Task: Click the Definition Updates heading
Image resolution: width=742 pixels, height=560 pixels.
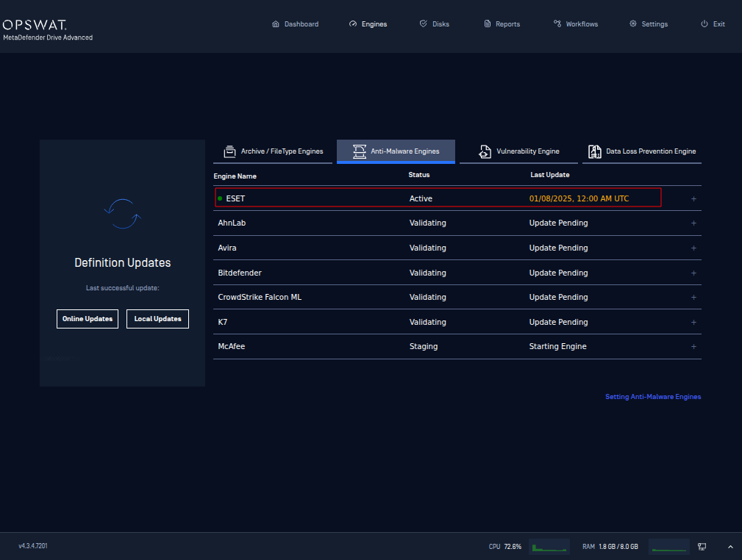Action: (x=123, y=263)
